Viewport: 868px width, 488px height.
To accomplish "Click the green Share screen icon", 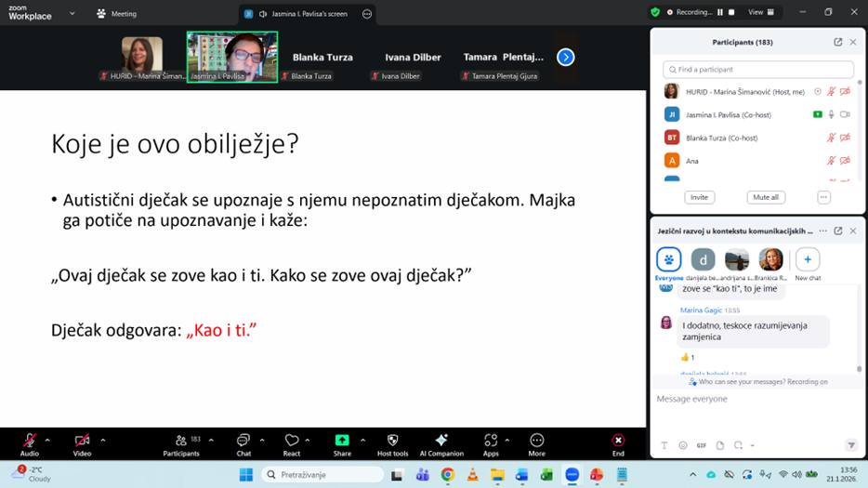I will (x=342, y=440).
